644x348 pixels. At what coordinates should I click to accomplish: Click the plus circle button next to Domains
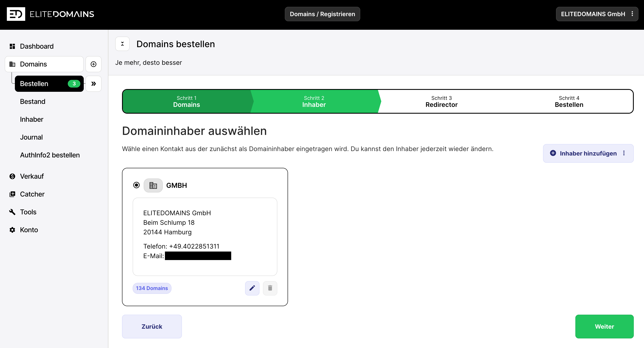[x=94, y=64]
